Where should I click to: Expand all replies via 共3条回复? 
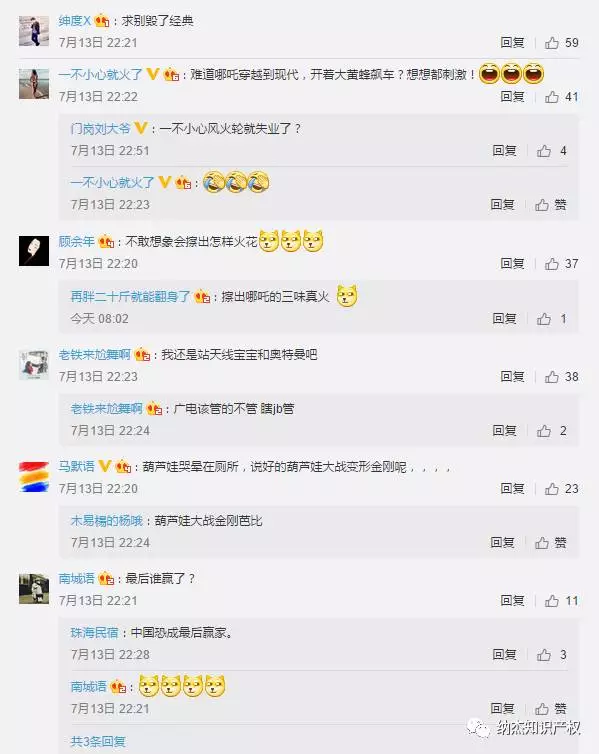98,741
